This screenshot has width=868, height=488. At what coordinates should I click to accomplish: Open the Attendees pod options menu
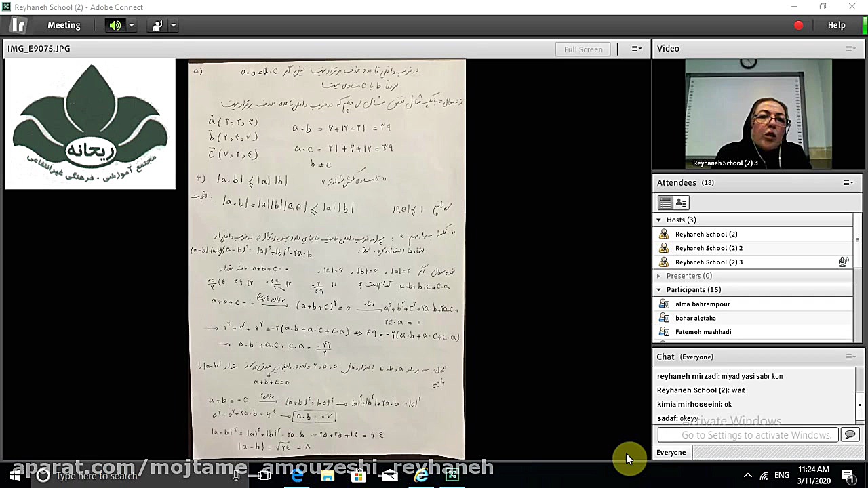(x=848, y=182)
